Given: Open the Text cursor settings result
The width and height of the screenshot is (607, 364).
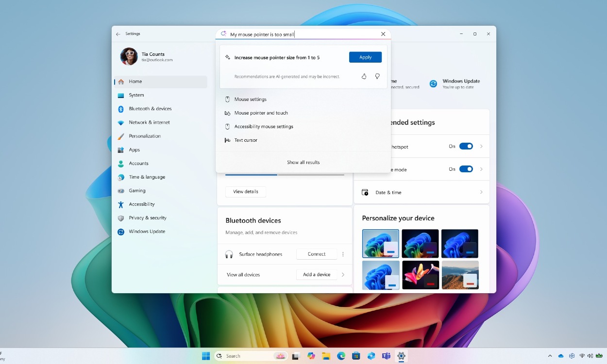Looking at the screenshot, I should pyautogui.click(x=245, y=140).
